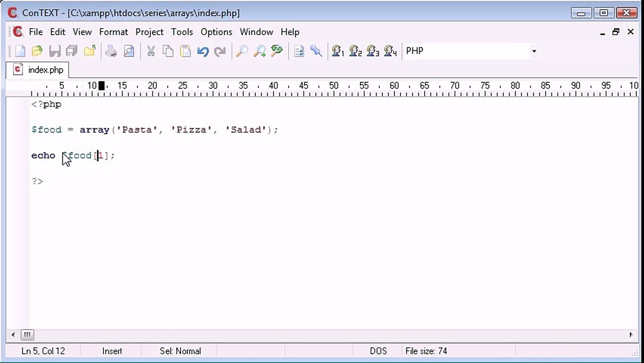Open the File menu
The width and height of the screenshot is (644, 363).
(36, 32)
